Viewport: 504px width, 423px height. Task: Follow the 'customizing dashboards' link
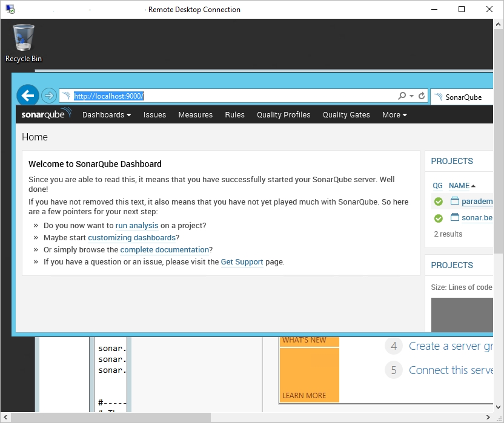[x=132, y=238]
